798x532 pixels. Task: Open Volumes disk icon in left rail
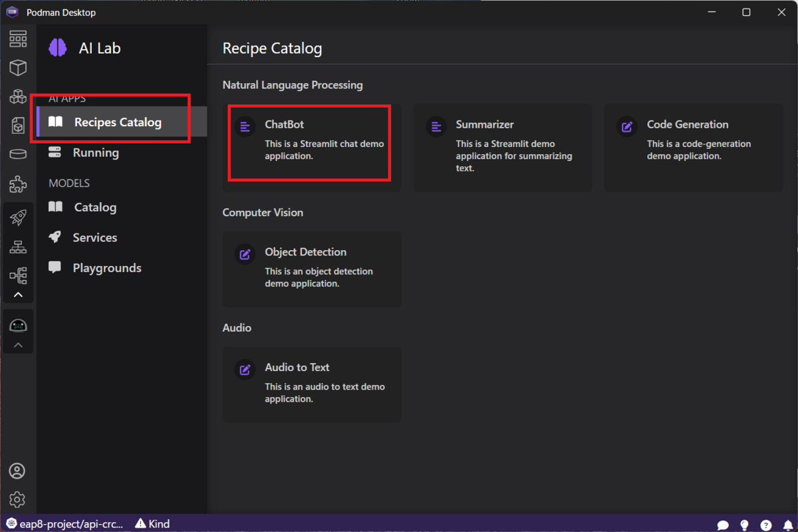pos(18,154)
